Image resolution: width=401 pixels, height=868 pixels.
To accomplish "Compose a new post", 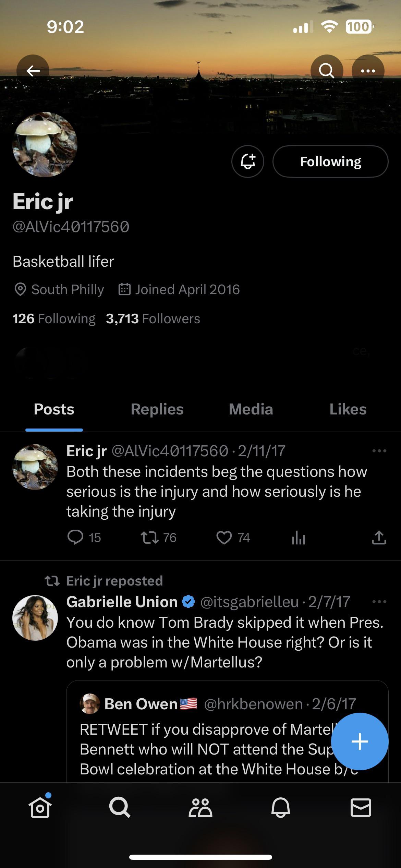I will pyautogui.click(x=360, y=742).
